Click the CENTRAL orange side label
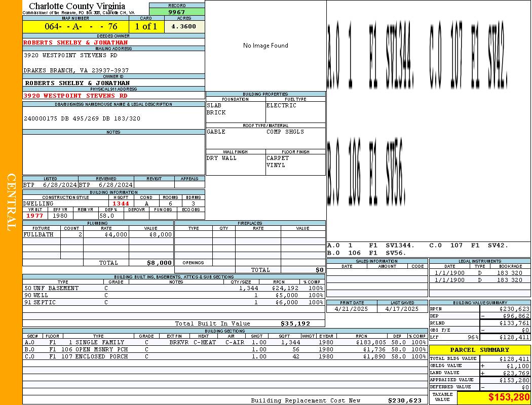The image size is (532, 405). coord(12,202)
